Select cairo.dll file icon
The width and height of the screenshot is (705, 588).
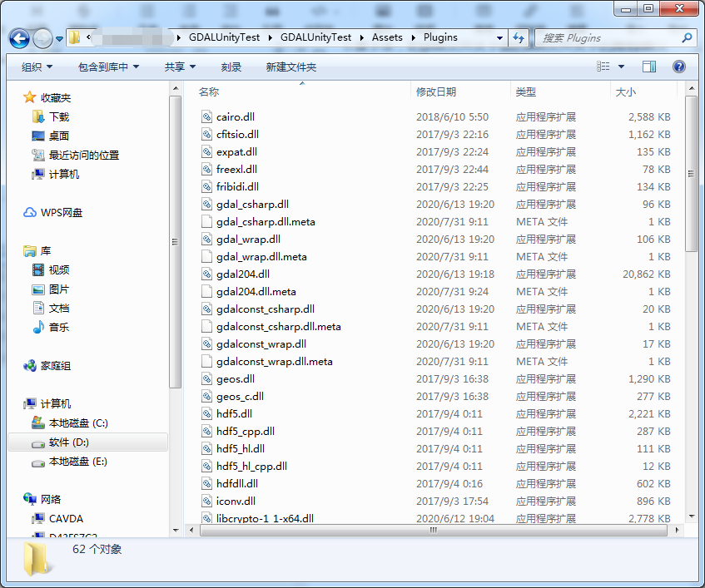click(x=206, y=116)
